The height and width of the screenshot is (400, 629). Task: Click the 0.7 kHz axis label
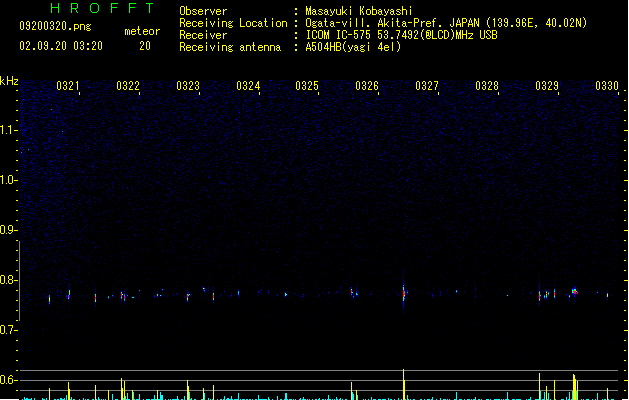coord(8,330)
